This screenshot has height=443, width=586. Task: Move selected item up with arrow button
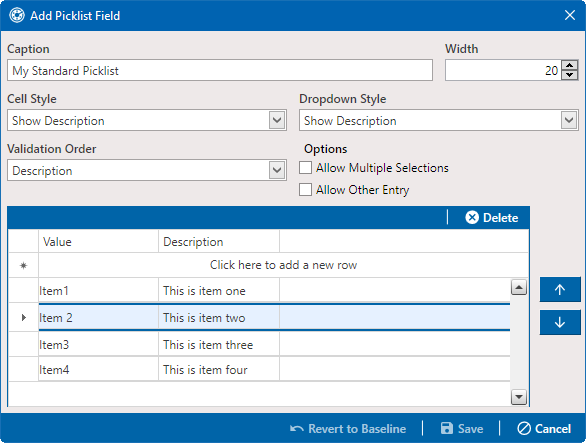(x=560, y=289)
